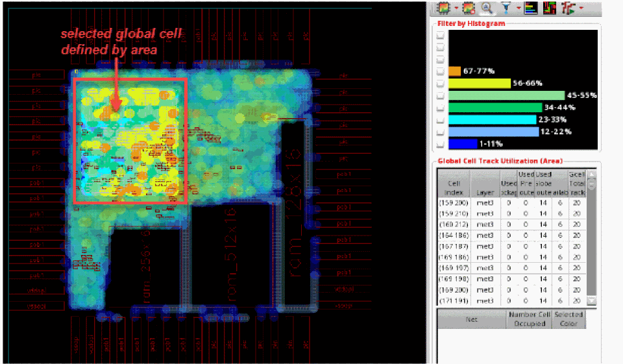Open dropdown arrow beside run routing icon
The image size is (623, 364).
click(581, 8)
